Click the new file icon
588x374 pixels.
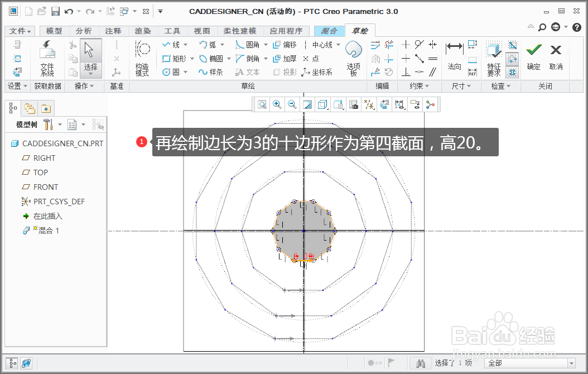pyautogui.click(x=29, y=11)
